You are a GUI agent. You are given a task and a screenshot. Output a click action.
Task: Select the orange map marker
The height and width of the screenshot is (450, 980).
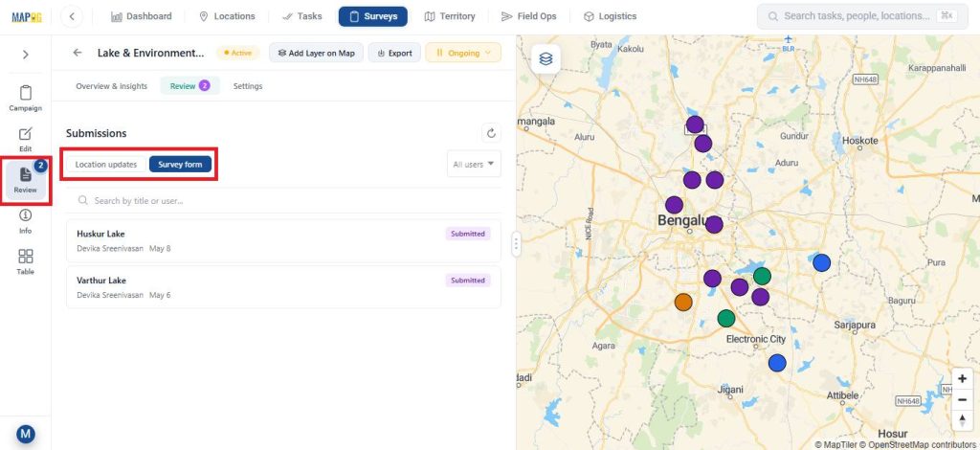[683, 302]
